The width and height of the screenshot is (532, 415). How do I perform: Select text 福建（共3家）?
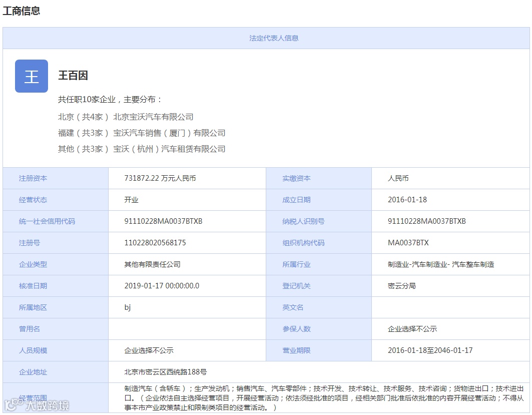pyautogui.click(x=83, y=133)
